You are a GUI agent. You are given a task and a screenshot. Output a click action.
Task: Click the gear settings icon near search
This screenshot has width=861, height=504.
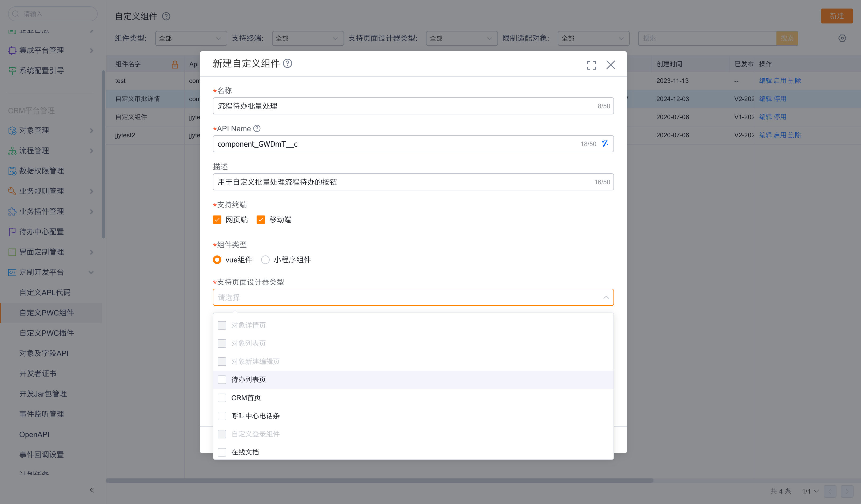tap(842, 38)
